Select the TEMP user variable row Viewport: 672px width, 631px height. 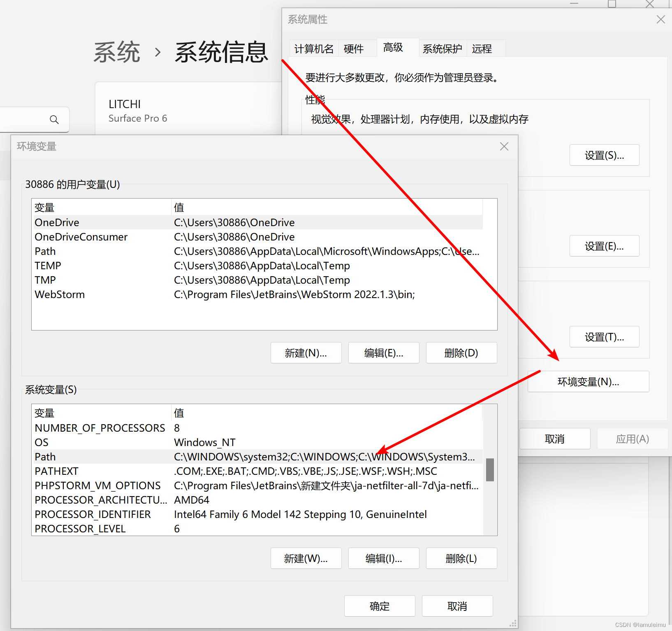pos(257,266)
